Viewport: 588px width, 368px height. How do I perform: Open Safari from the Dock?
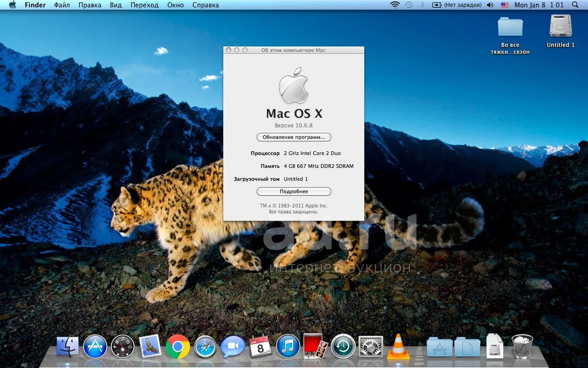coord(205,347)
